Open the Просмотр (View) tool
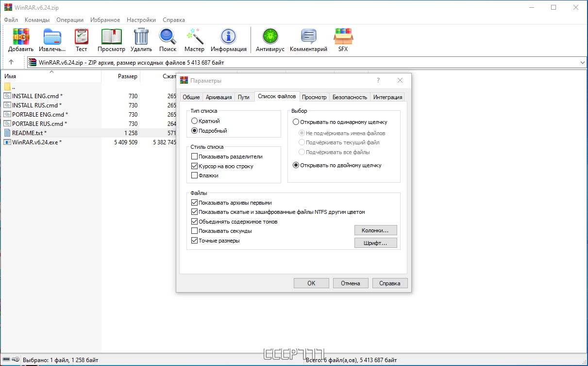The image size is (588, 366). (111, 39)
